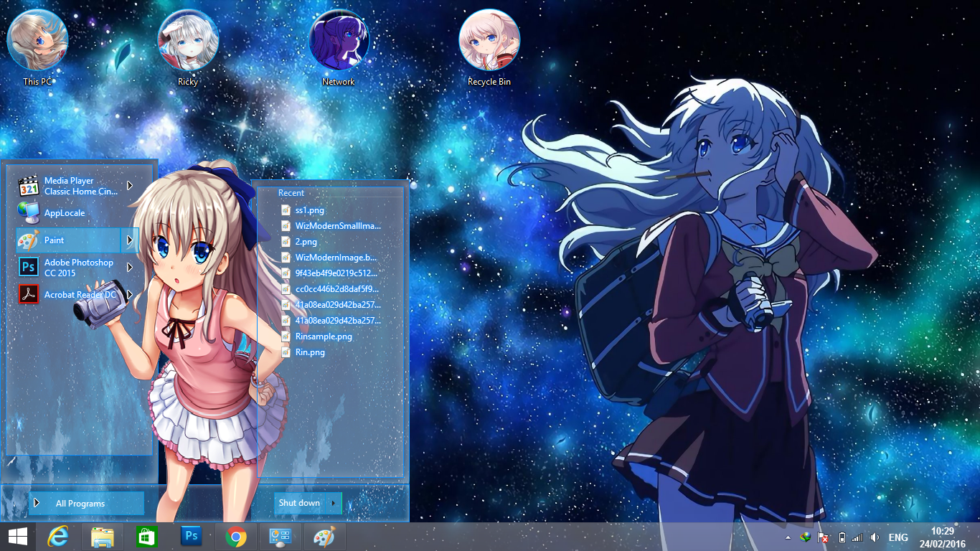Open the Action Center flag icon
Viewport: 980px width, 551px height.
point(824,537)
